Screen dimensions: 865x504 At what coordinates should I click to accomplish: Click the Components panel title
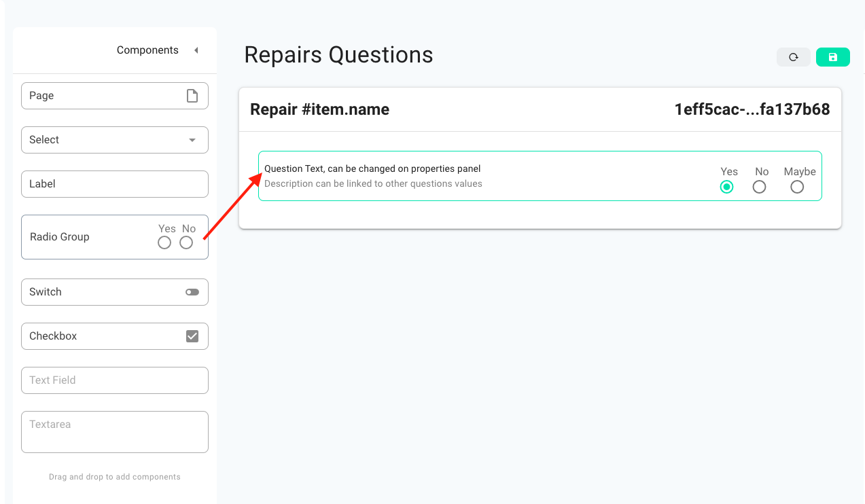pyautogui.click(x=147, y=50)
